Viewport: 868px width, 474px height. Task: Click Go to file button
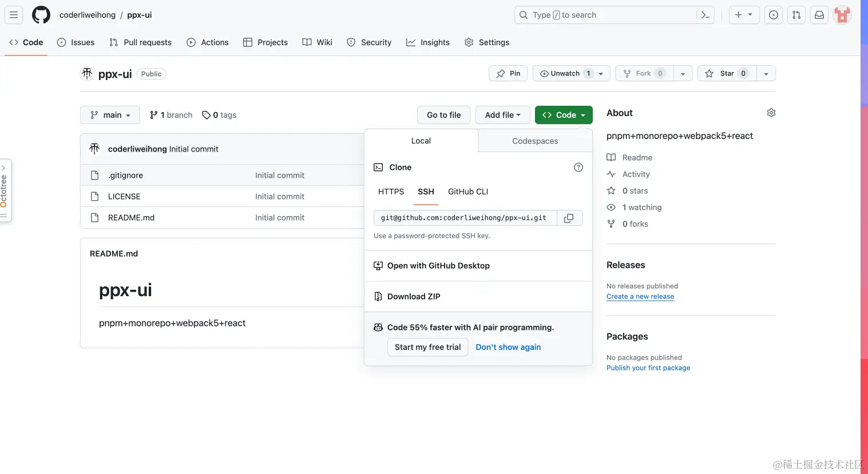[444, 115]
